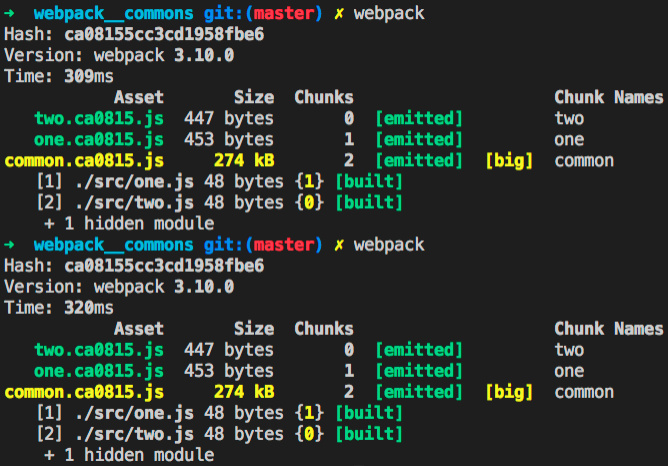668x466 pixels.
Task: Click the typed 'webpack' command on the first prompt
Action: coord(389,14)
